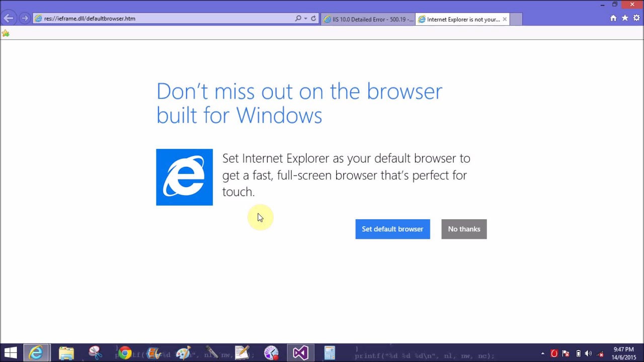Go back using the browser Back arrow
This screenshot has height=362, width=644.
(x=9, y=18)
